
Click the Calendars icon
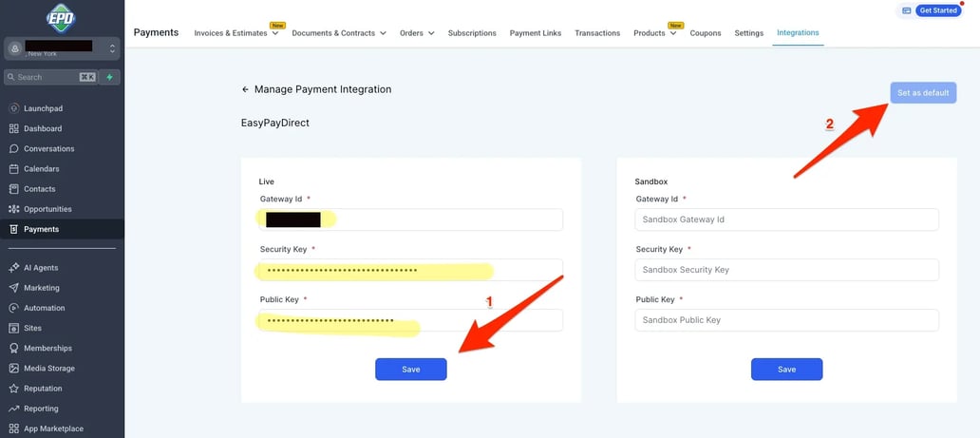pyautogui.click(x=13, y=169)
